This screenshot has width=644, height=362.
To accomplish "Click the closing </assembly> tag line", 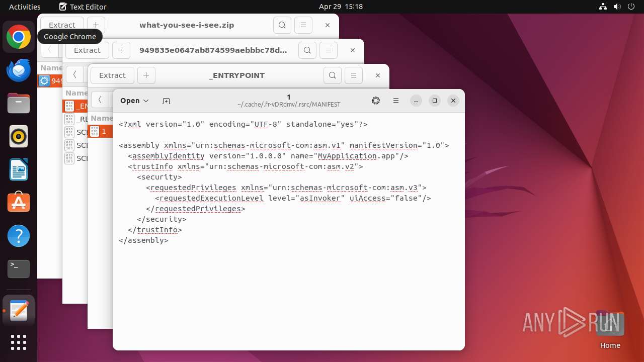I will tap(143, 240).
